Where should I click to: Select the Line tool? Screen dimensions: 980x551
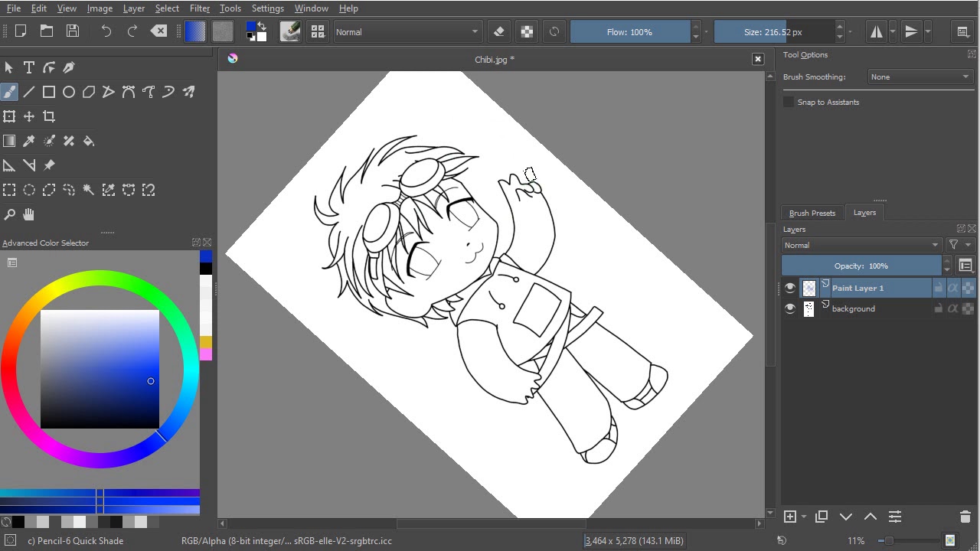click(x=29, y=92)
